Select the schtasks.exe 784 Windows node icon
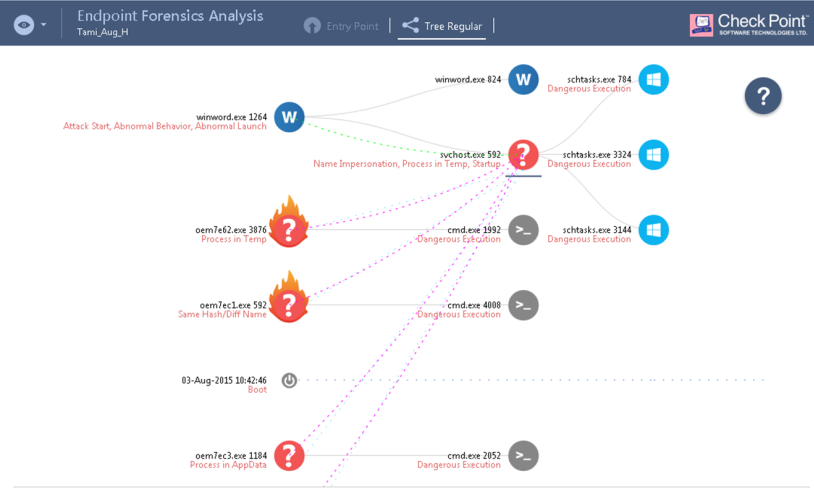Screen dimensions: 814x488 [654, 79]
